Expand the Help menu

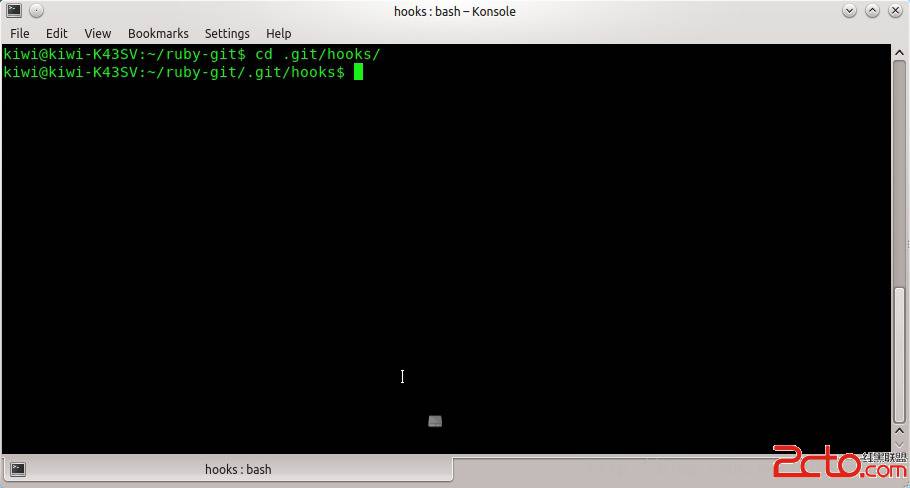pos(279,34)
